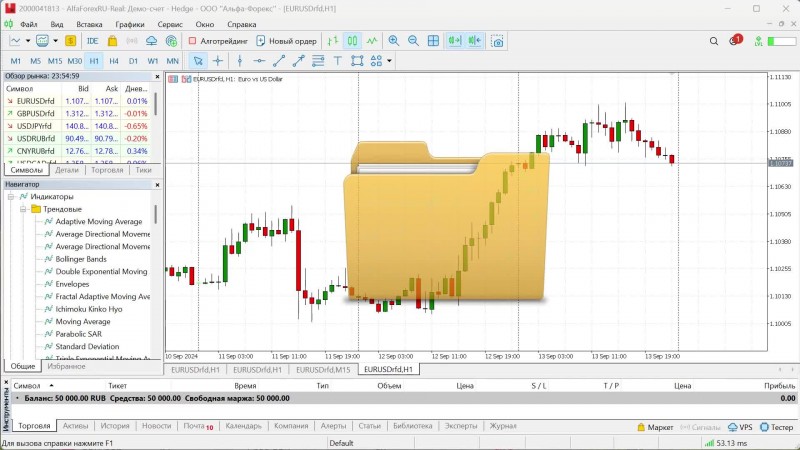The height and width of the screenshot is (450, 800).
Task: Select the Fibonacci levels tool
Action: click(318, 61)
